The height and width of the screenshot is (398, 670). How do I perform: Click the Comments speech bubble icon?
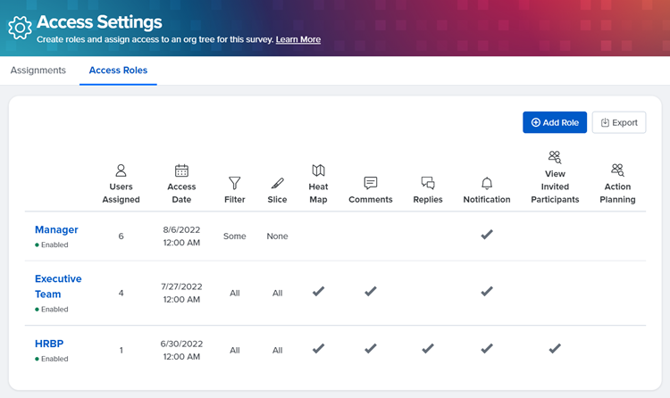pos(370,183)
